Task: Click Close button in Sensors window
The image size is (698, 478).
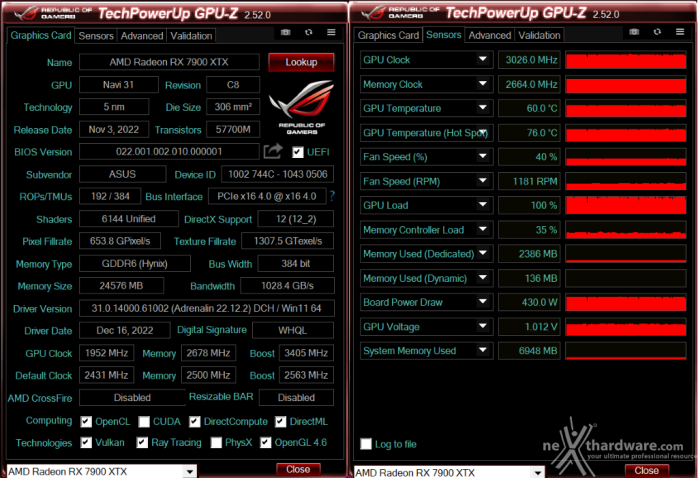Action: (x=646, y=470)
